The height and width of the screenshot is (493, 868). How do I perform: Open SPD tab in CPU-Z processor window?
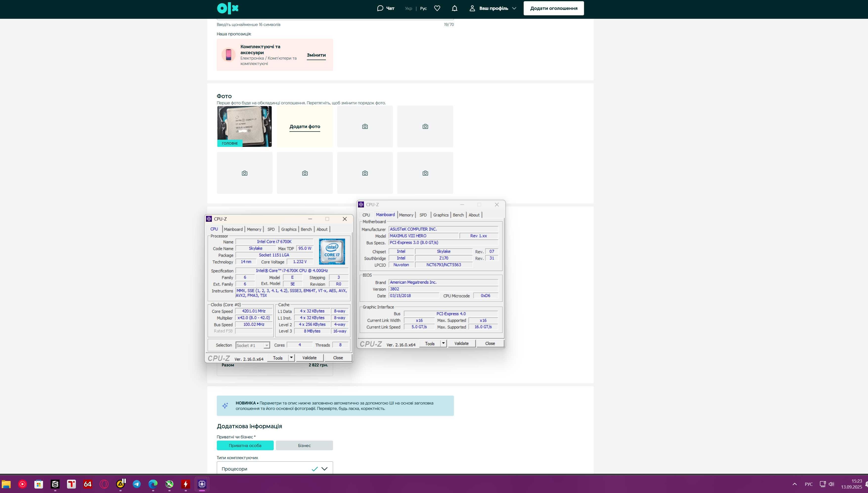tap(271, 229)
